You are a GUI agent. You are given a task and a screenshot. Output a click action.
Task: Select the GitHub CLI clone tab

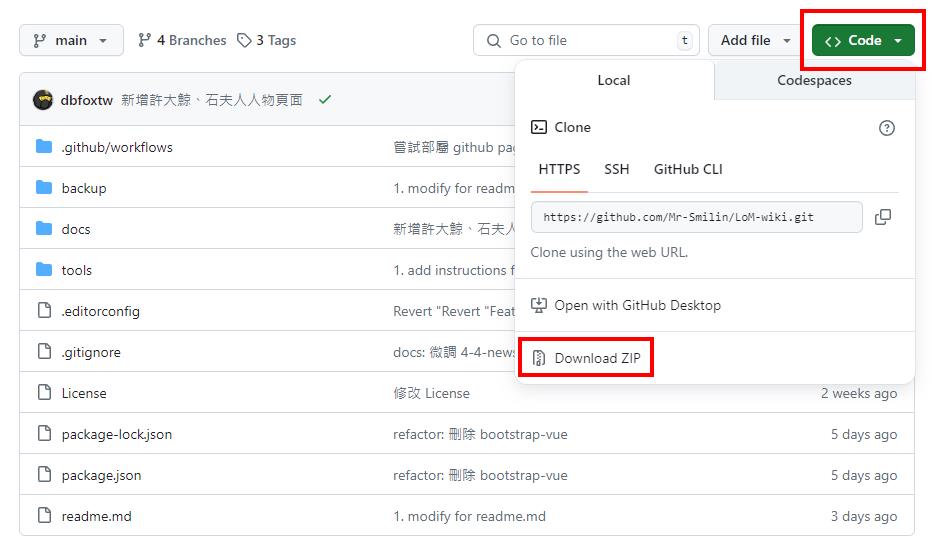click(x=688, y=169)
